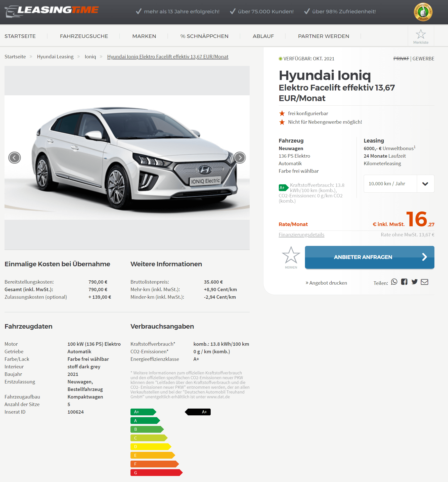Viewport: 448px width, 482px height.
Task: Click the Anbieter anfragen button
Action: (370, 257)
